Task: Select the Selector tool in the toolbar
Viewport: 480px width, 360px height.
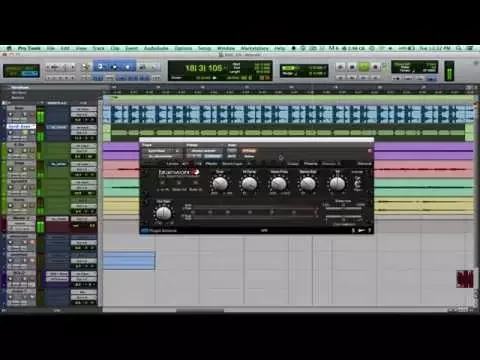Action: tap(114, 67)
